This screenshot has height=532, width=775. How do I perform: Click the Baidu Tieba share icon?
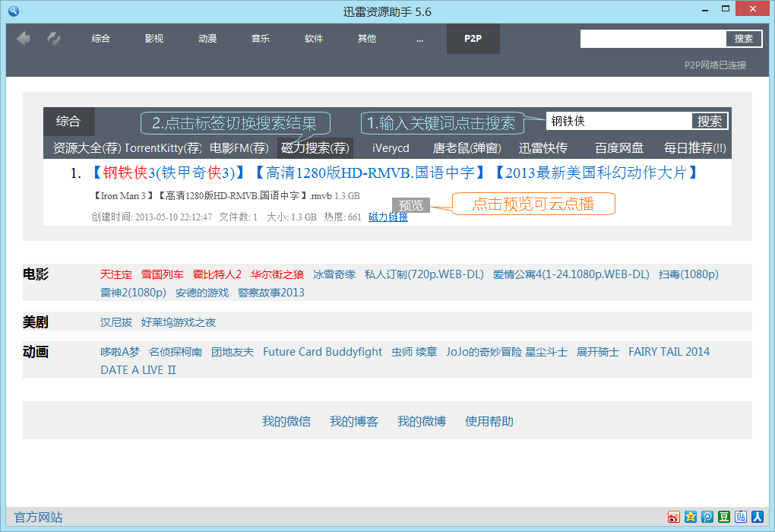click(741, 517)
